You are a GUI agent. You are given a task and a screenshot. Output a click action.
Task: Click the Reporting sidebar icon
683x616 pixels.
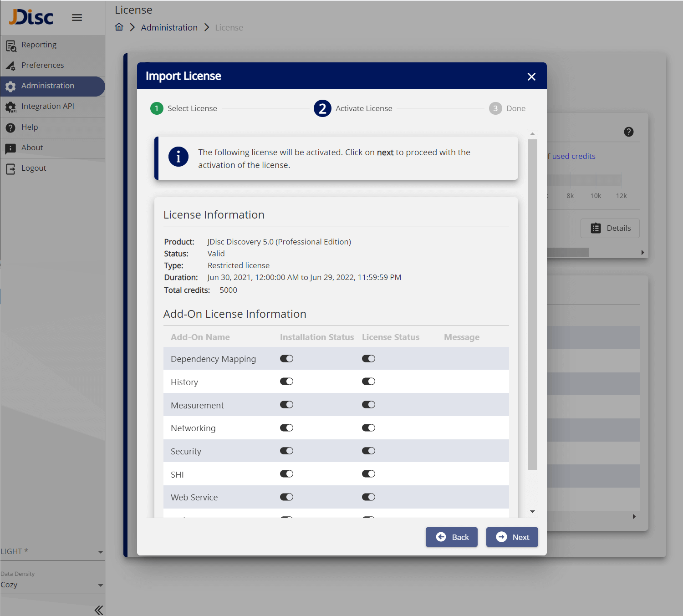(11, 46)
